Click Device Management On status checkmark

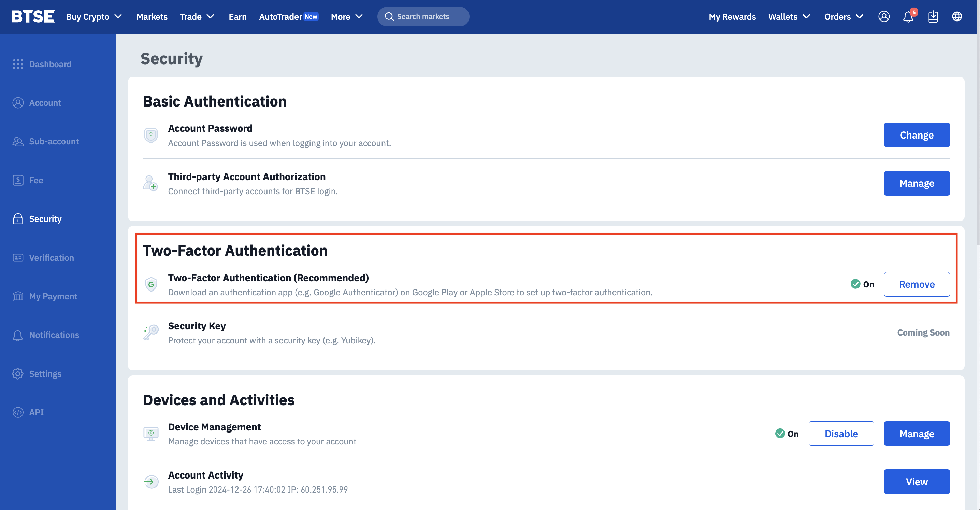point(780,434)
